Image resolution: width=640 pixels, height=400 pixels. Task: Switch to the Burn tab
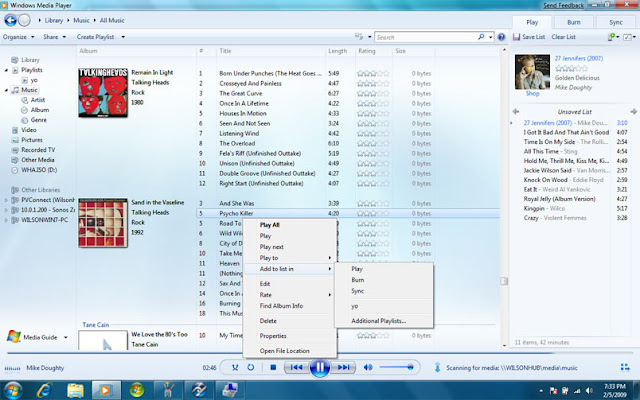click(x=573, y=22)
